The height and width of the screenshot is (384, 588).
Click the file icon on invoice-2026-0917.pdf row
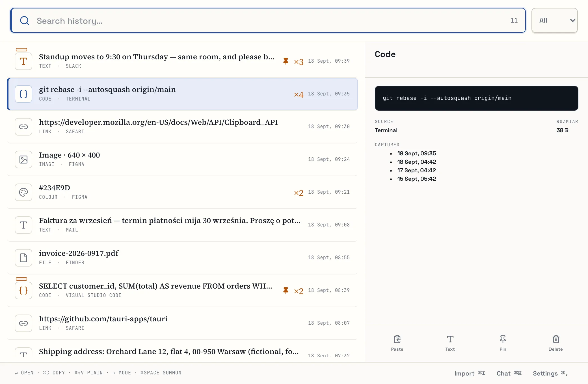tap(23, 258)
